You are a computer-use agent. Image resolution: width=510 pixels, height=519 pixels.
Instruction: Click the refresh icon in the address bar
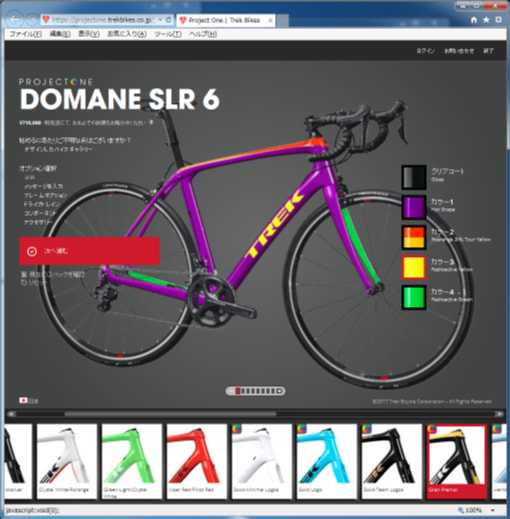(168, 20)
